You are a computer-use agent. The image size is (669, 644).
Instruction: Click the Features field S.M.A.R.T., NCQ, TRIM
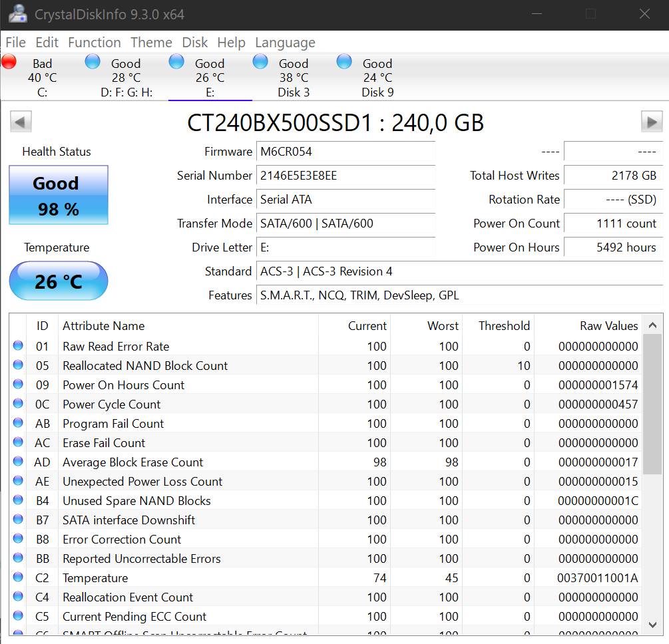(459, 295)
